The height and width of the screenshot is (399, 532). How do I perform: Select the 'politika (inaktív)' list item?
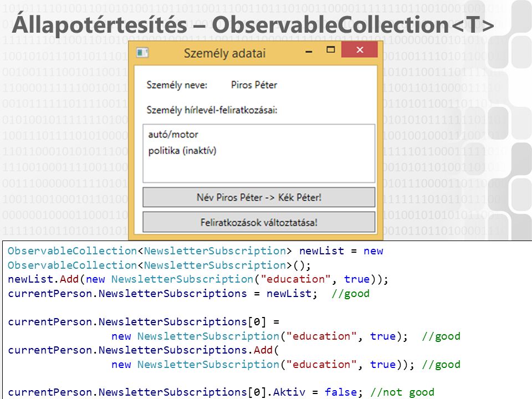[x=182, y=151]
